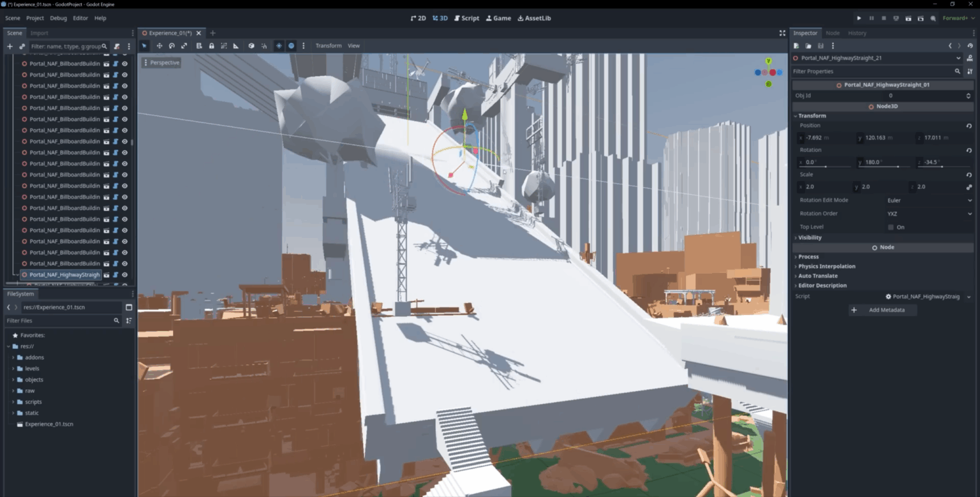Hide the last Portal_NAF_BillboardBuildin node
This screenshot has height=497, width=980.
(125, 263)
